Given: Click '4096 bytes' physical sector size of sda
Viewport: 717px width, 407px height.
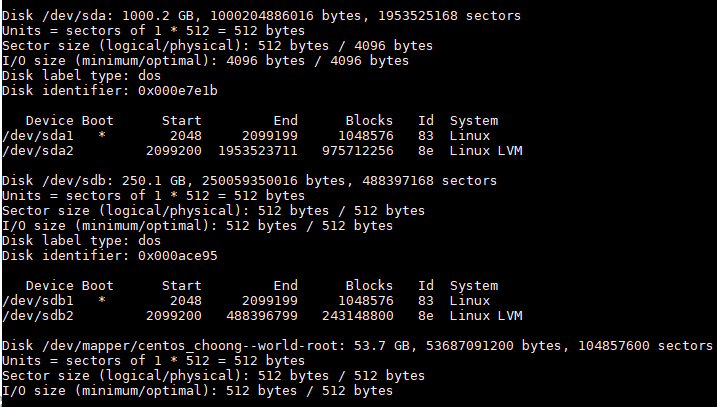Looking at the screenshot, I should pyautogui.click(x=393, y=46).
